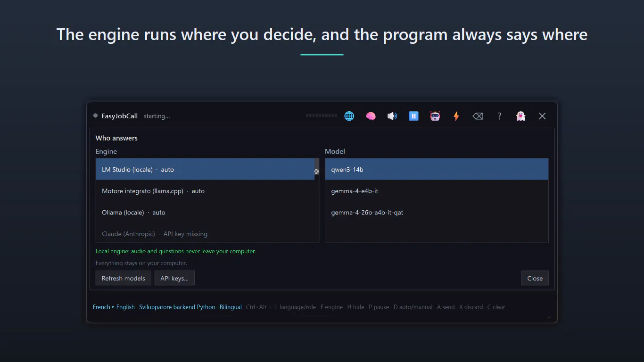Click the 'Engine' column label
This screenshot has width=644, height=362.
(x=106, y=151)
